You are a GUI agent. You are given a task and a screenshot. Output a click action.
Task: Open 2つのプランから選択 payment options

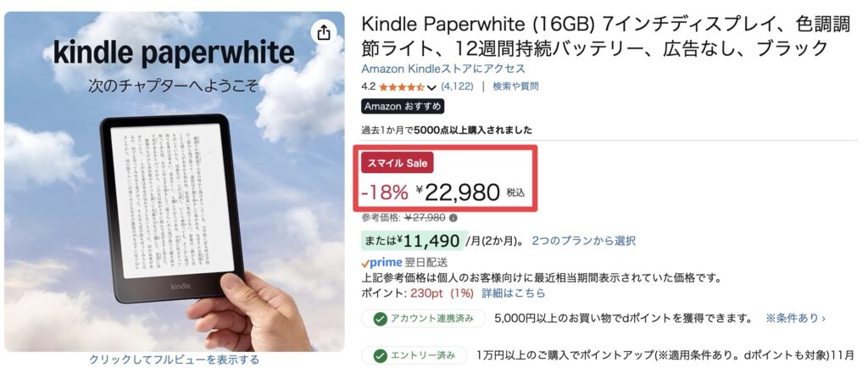pyautogui.click(x=583, y=241)
